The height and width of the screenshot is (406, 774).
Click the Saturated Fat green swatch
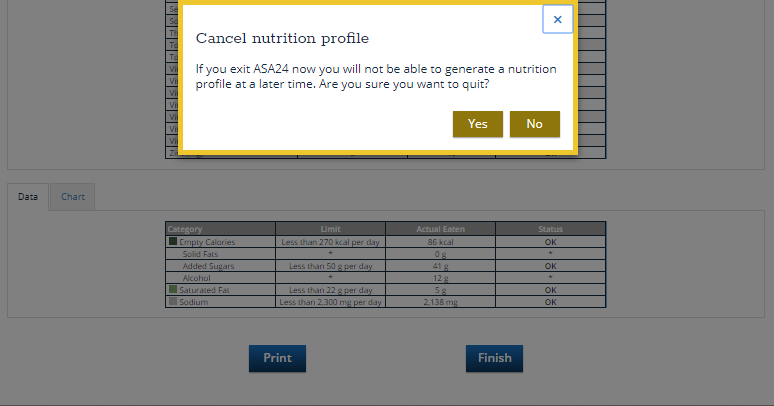(172, 290)
